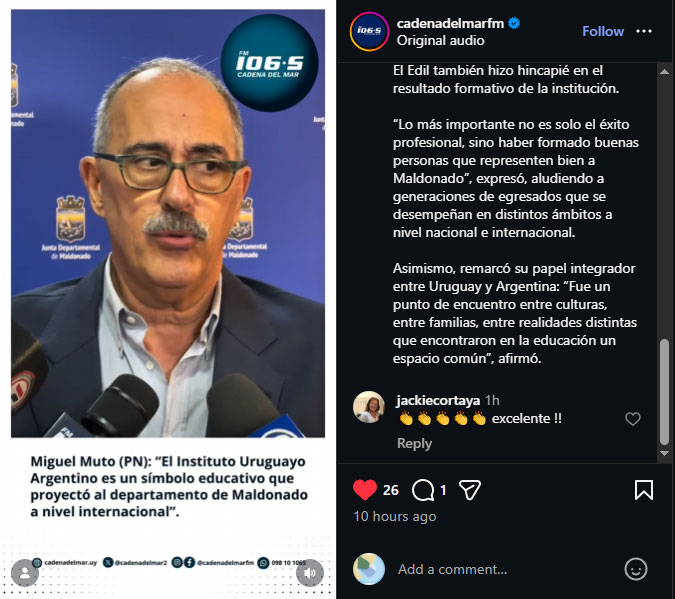675x599 pixels.
Task: Click jackiecortaya's comment avatar
Action: point(369,407)
